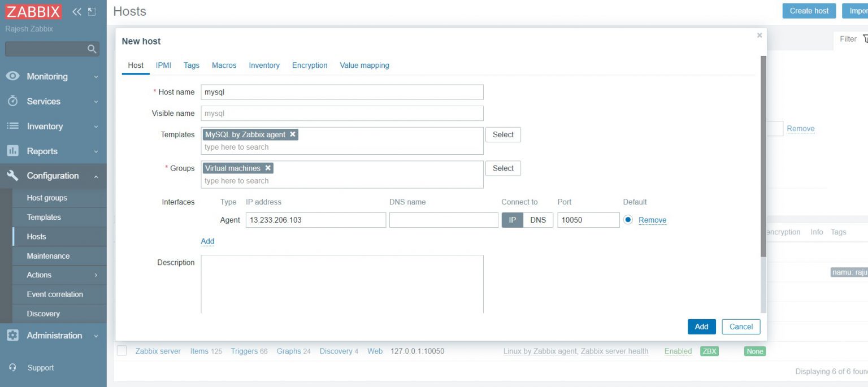
Task: Switch to the Encryption tab
Action: [x=309, y=65]
